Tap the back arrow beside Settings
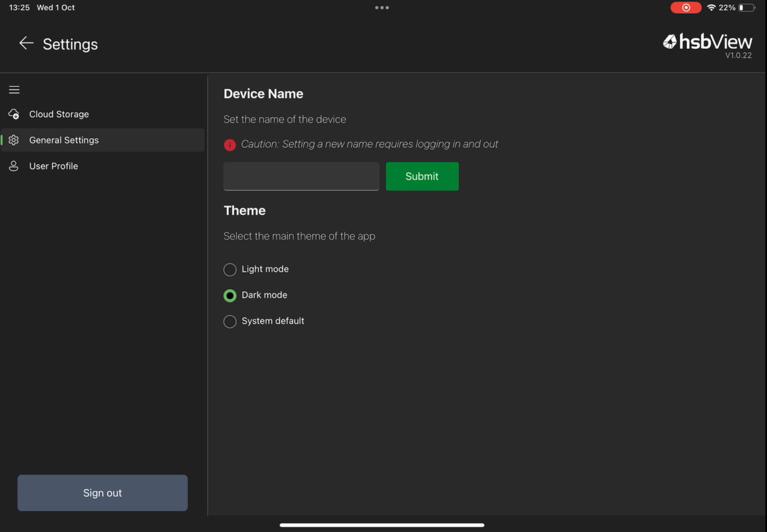767x532 pixels. coord(26,43)
